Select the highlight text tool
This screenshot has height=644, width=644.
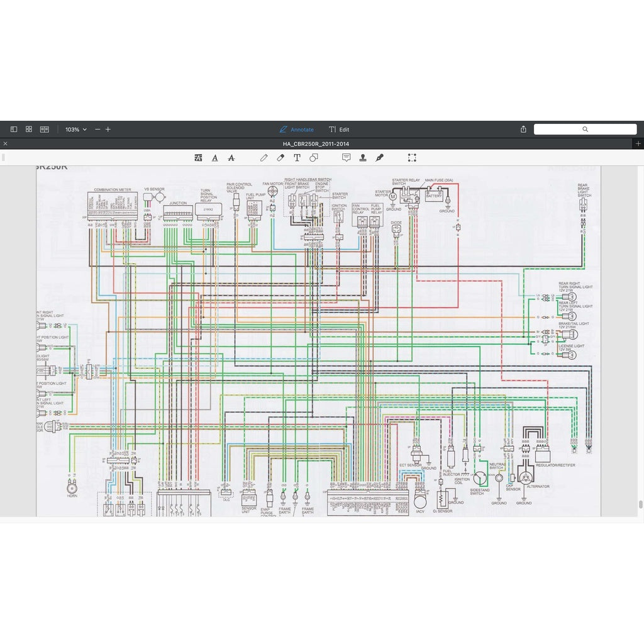pos(199,158)
